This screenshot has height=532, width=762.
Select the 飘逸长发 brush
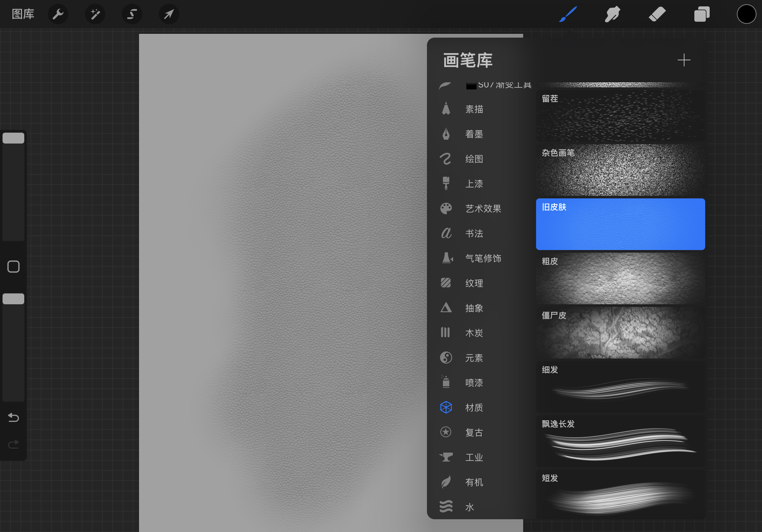[x=620, y=441]
